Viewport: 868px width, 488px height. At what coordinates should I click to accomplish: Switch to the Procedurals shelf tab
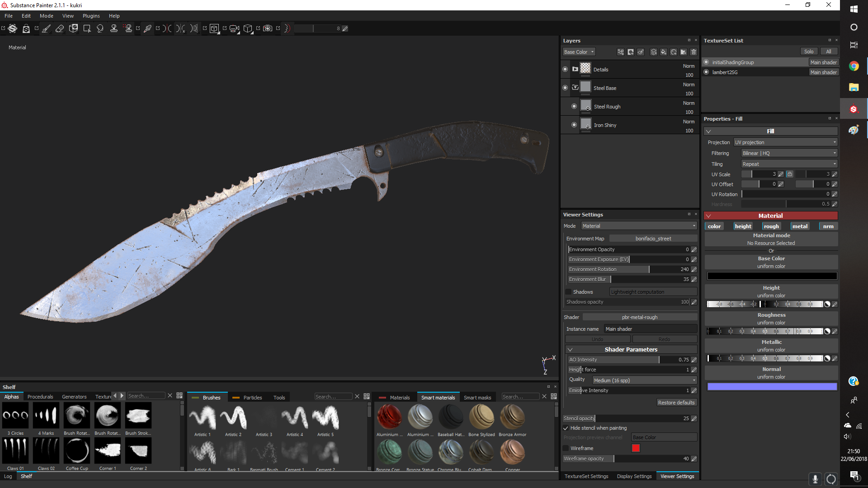[40, 397]
